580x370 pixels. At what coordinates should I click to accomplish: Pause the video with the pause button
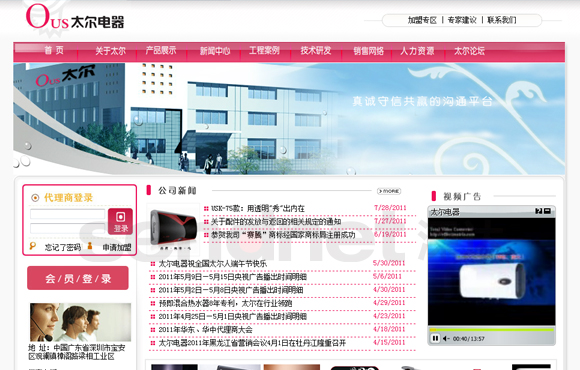(435, 338)
